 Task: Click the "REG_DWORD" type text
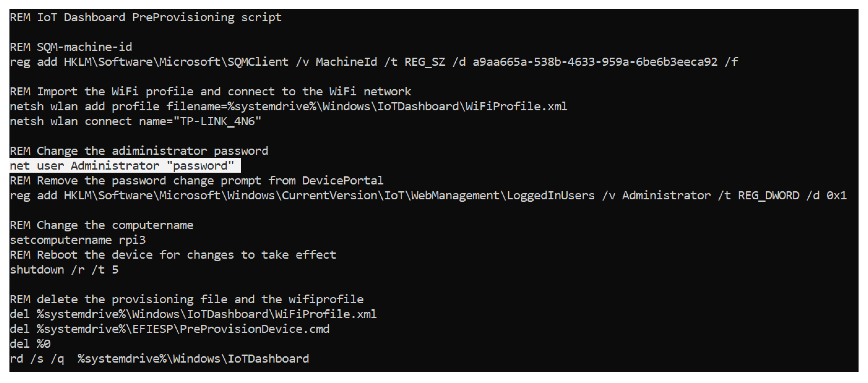point(769,196)
